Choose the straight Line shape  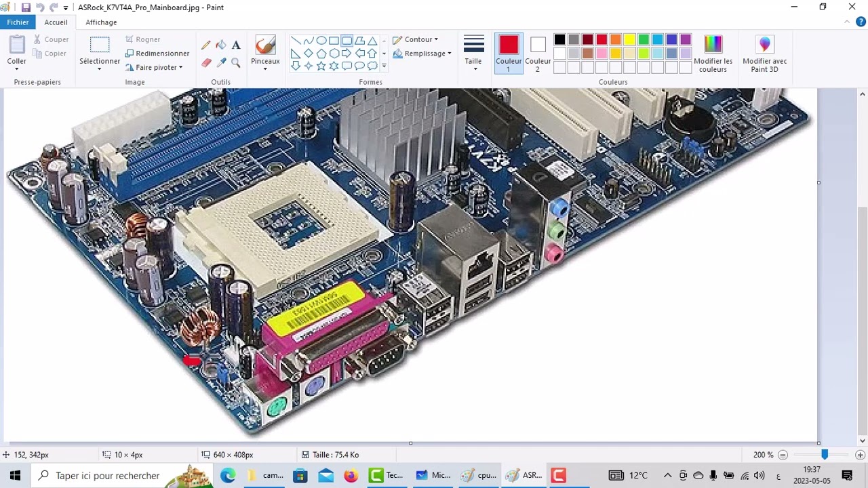[x=296, y=41]
